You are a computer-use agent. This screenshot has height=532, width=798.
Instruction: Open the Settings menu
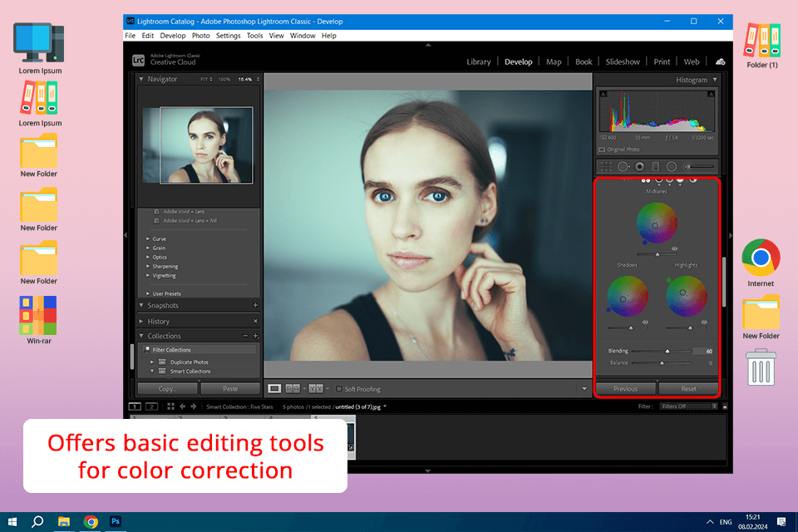click(228, 36)
